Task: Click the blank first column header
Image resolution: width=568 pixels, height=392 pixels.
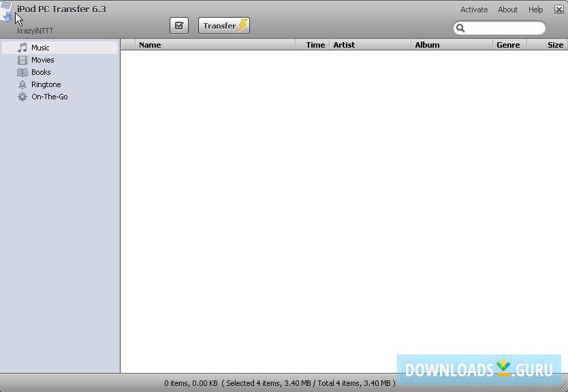Action: click(x=128, y=44)
